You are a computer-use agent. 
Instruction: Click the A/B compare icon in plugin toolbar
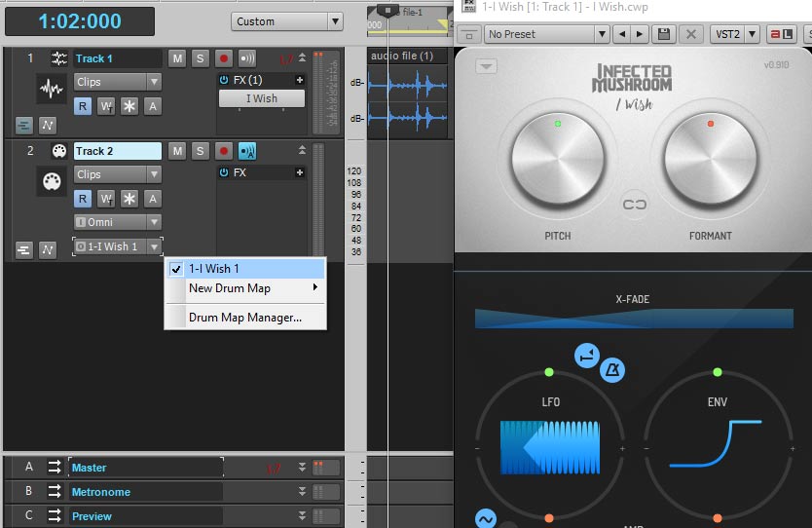[782, 34]
